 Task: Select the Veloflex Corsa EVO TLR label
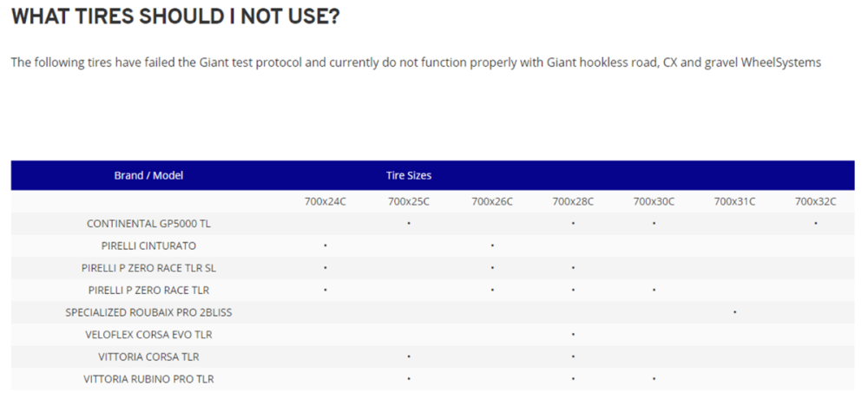point(148,335)
